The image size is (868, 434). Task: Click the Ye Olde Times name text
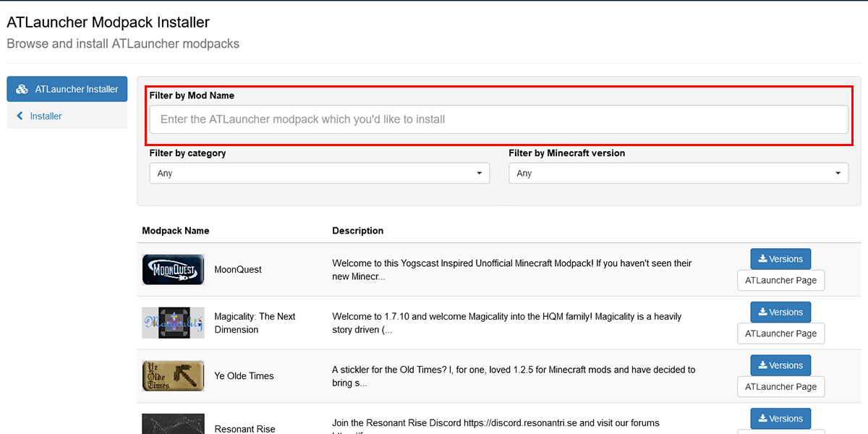pos(244,375)
